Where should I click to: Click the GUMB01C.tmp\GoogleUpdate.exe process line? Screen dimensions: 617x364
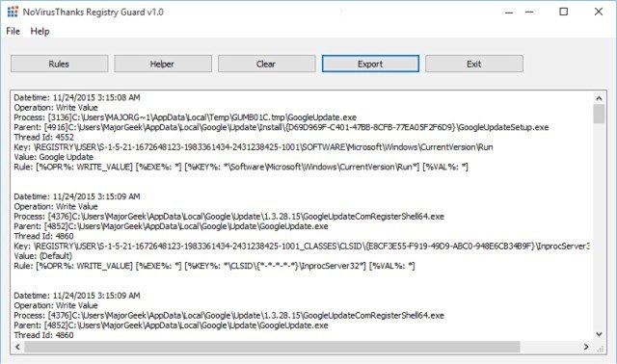click(185, 117)
